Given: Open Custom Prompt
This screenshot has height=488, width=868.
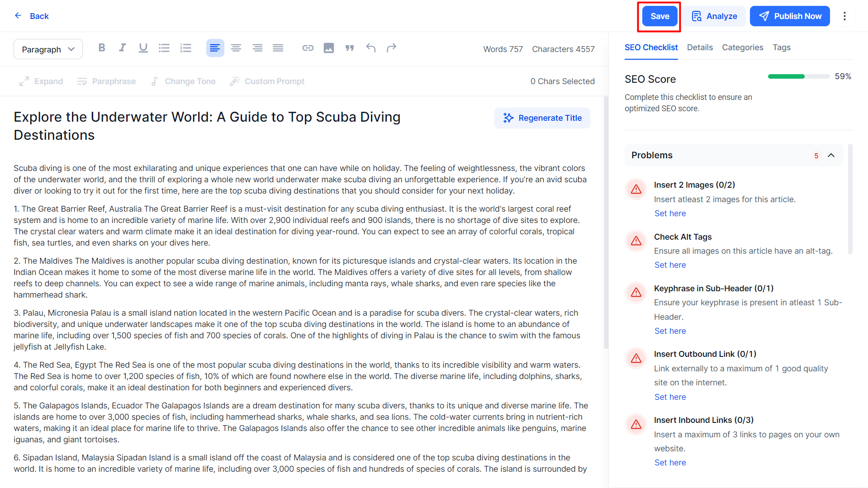Looking at the screenshot, I should 267,81.
